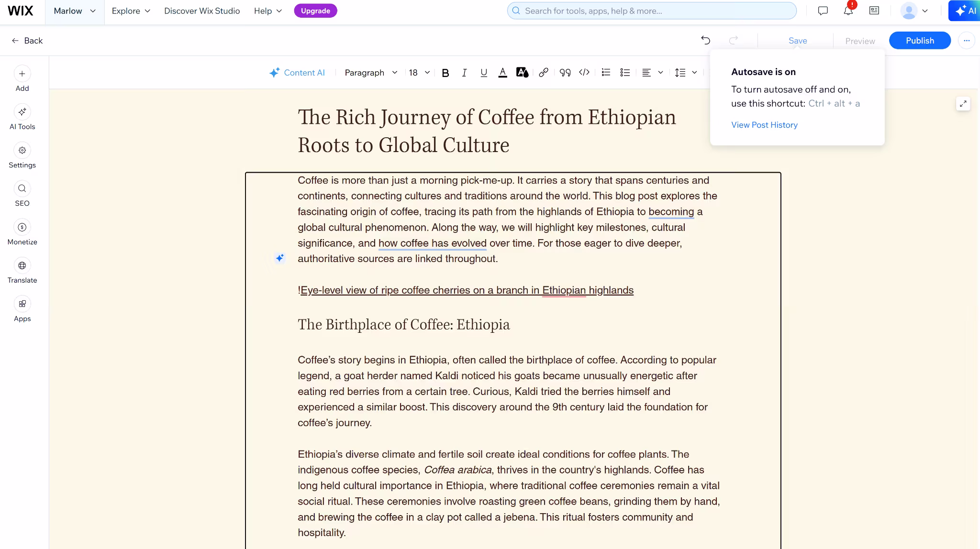This screenshot has height=549, width=980.
Task: Focus the search tools and apps field
Action: click(x=652, y=11)
